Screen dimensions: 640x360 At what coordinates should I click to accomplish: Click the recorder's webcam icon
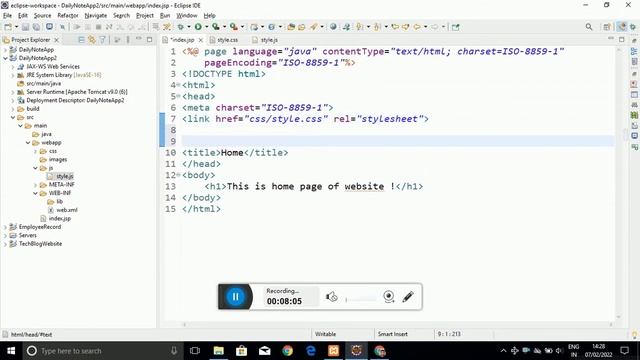click(x=389, y=296)
